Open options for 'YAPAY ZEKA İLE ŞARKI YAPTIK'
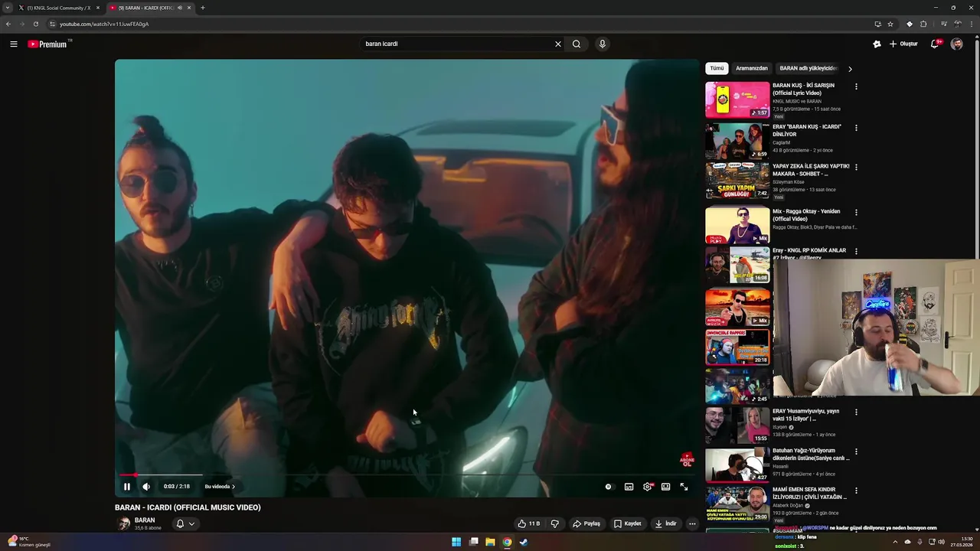 (856, 167)
